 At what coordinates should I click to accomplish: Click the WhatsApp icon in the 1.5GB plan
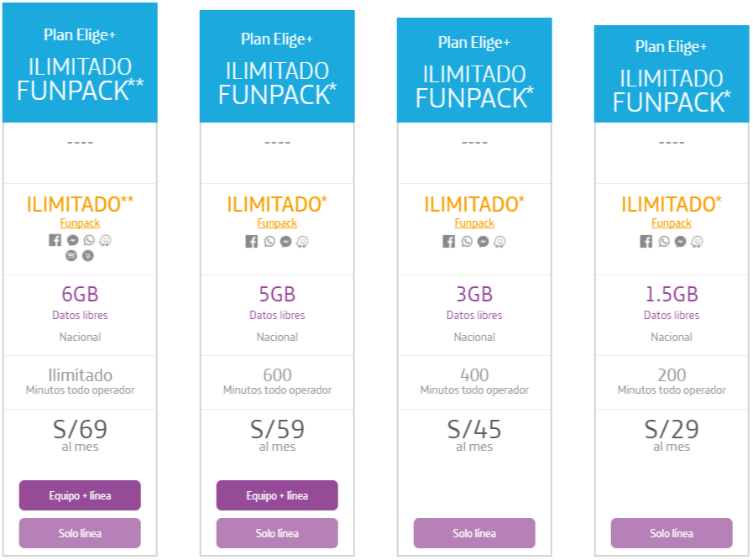[x=664, y=241]
